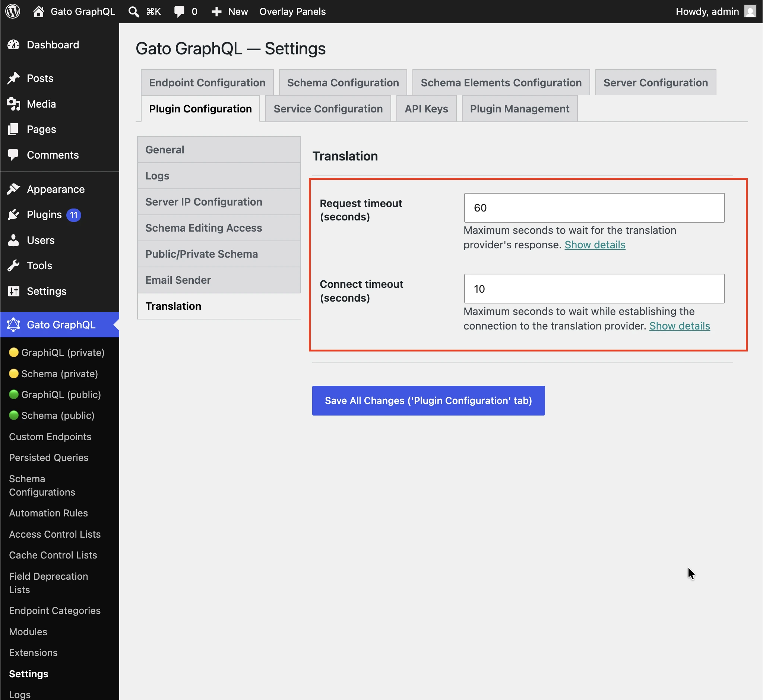Open Extensions submenu item
Viewport: 763px width, 700px height.
34,652
